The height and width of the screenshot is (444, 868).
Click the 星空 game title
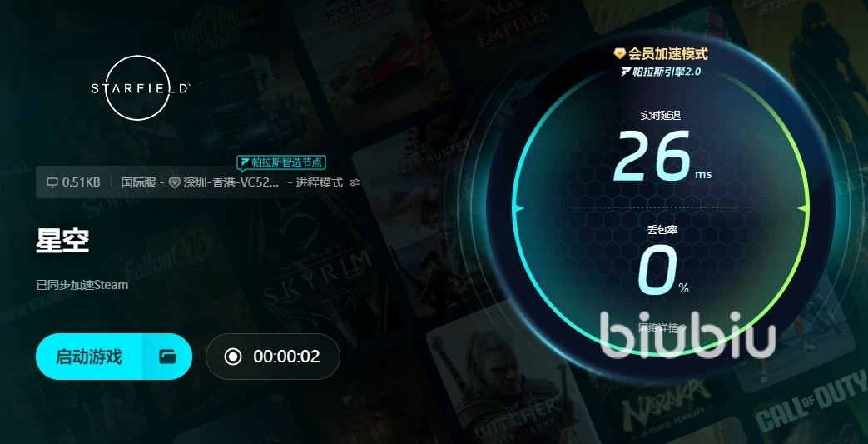(x=62, y=240)
